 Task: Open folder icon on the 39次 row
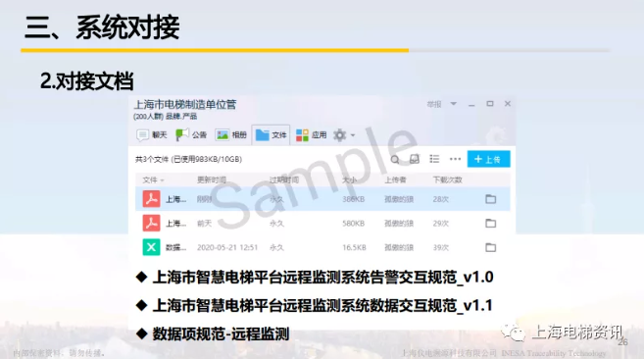tap(490, 247)
